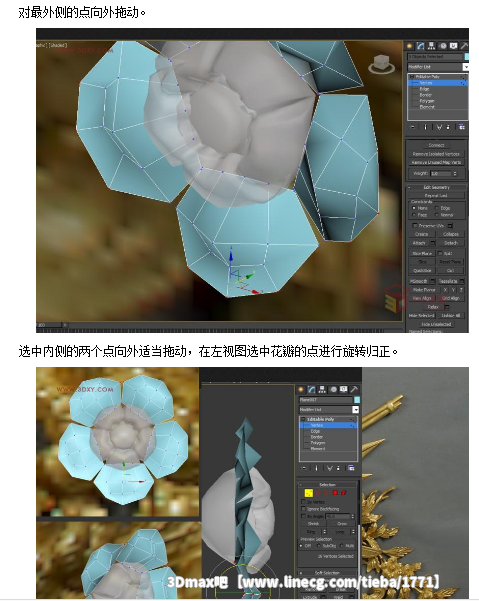Click the Remove Modifier icon below the '5 Objects Selected' stack

tap(448, 127)
